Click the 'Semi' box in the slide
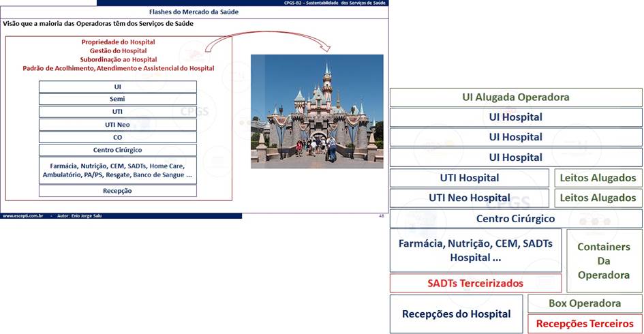The width and height of the screenshot is (644, 334). [x=118, y=99]
